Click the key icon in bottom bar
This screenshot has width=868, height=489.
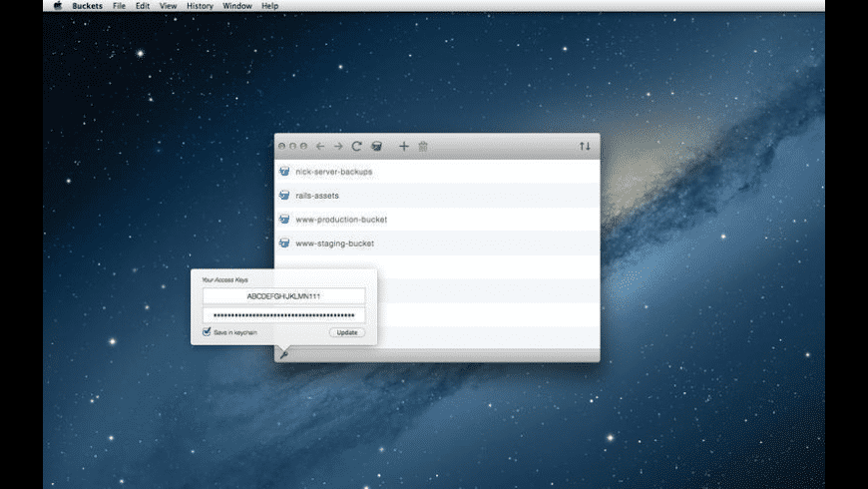point(284,354)
